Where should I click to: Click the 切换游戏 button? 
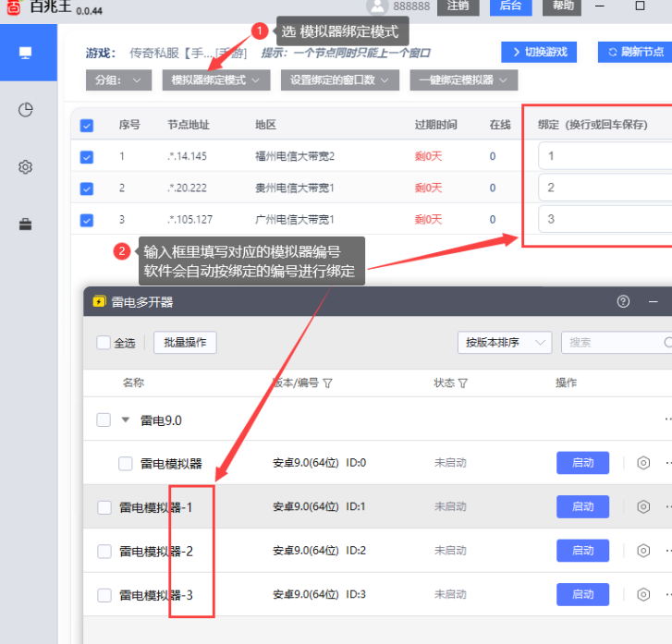(x=539, y=53)
